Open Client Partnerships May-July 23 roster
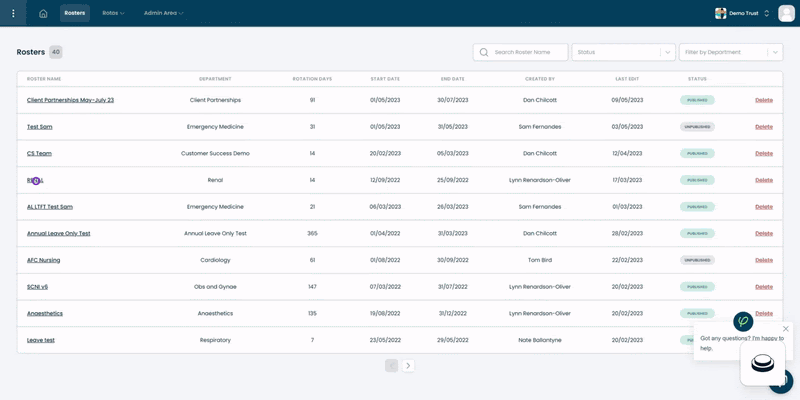This screenshot has width=800, height=400. [x=70, y=100]
